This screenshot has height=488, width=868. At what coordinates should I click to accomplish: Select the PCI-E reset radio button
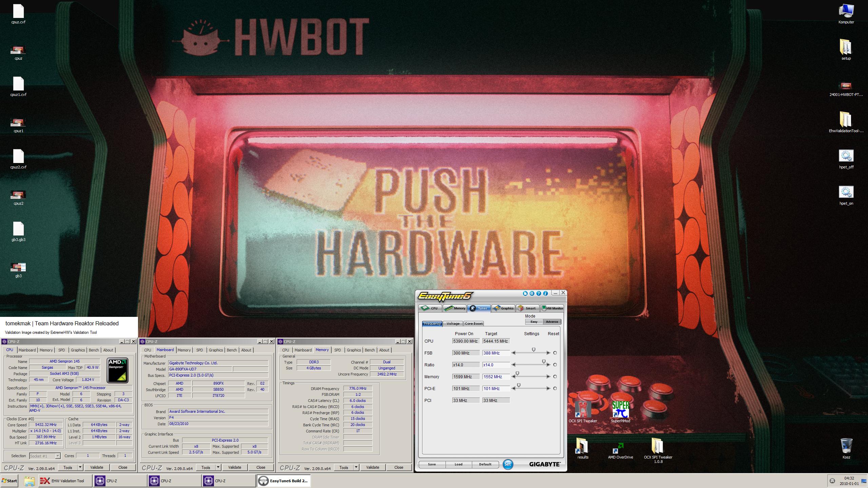pyautogui.click(x=555, y=388)
